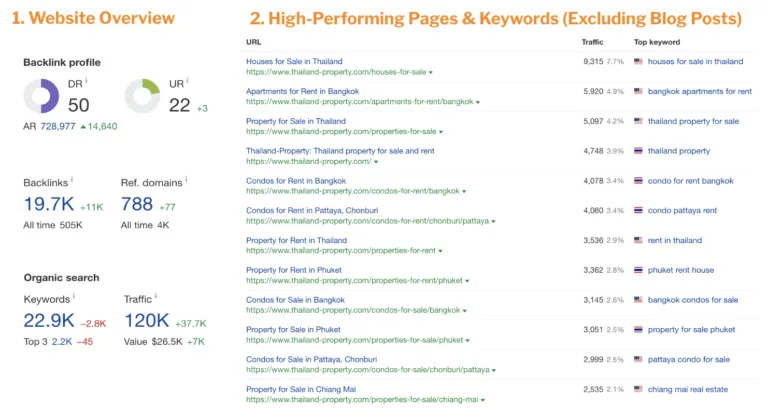This screenshot has height=419, width=768.
Task: Click keyword link houses for sale in thailand
Action: coord(696,61)
